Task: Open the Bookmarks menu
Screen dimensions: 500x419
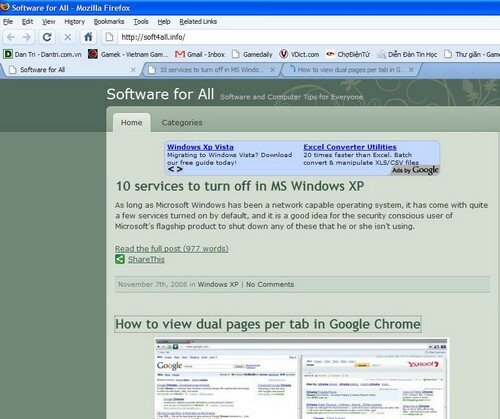Action: click(x=109, y=22)
